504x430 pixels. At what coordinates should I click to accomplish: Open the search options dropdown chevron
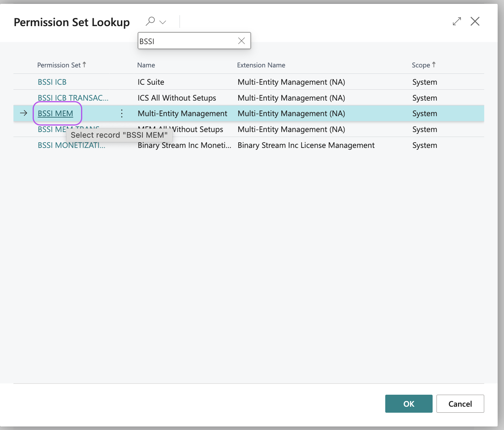[x=163, y=22]
